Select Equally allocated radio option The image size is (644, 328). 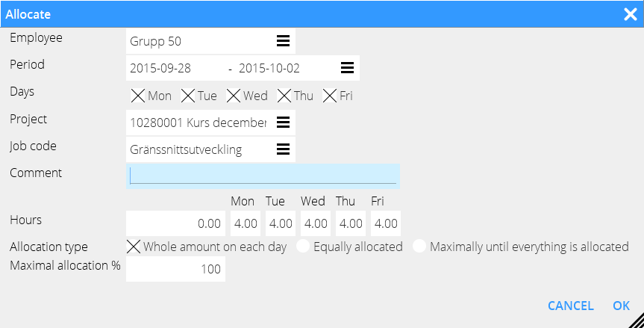[x=303, y=247]
